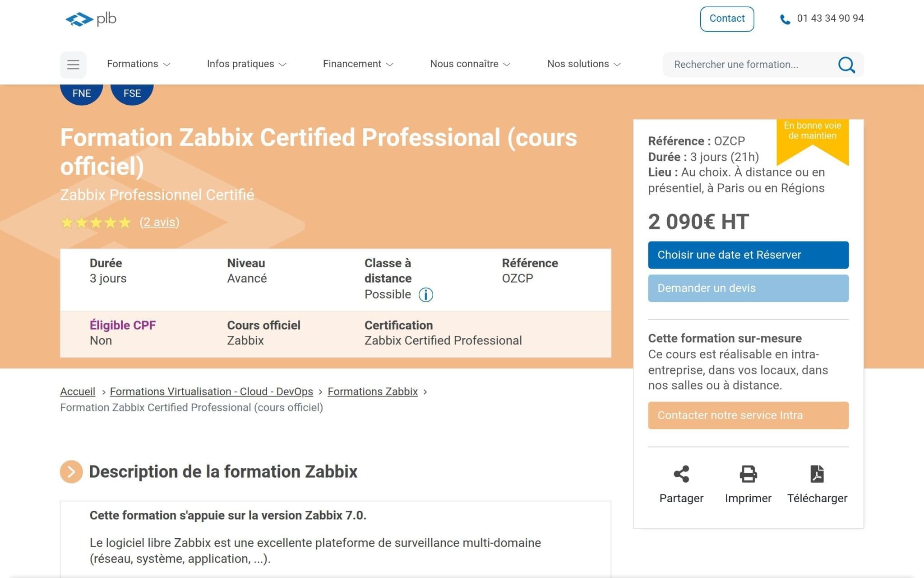Click the FSE badge
924x578 pixels.
[132, 93]
